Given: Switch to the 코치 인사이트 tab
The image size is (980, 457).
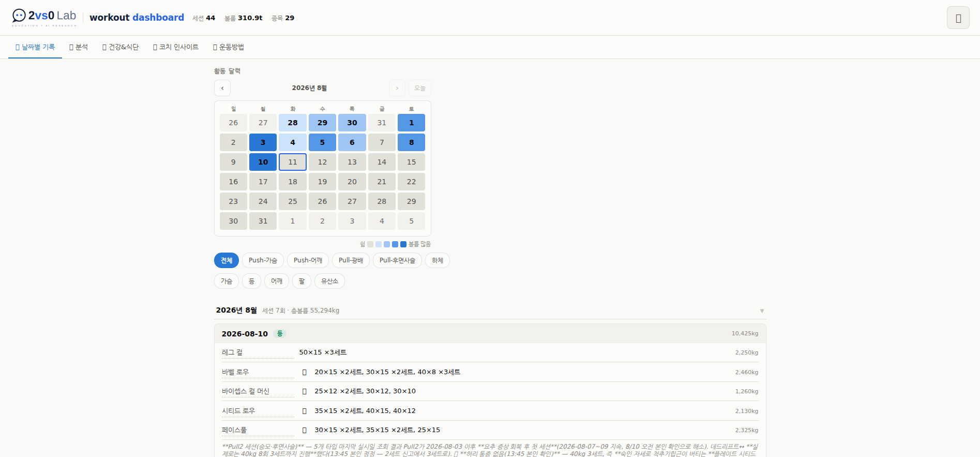Looking at the screenshot, I should tap(176, 47).
